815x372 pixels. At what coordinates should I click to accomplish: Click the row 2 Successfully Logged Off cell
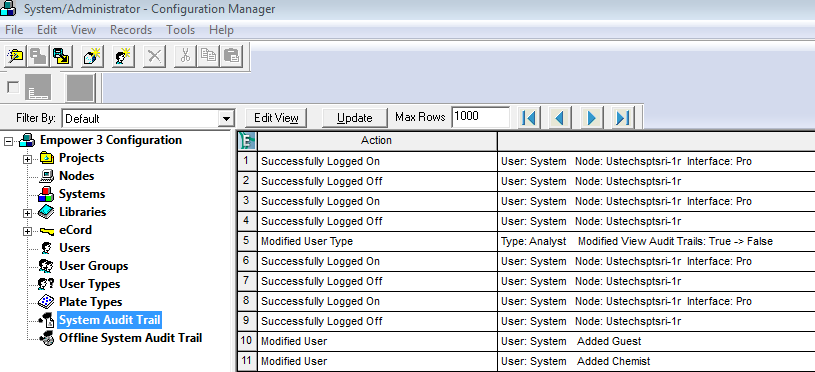pyautogui.click(x=377, y=181)
